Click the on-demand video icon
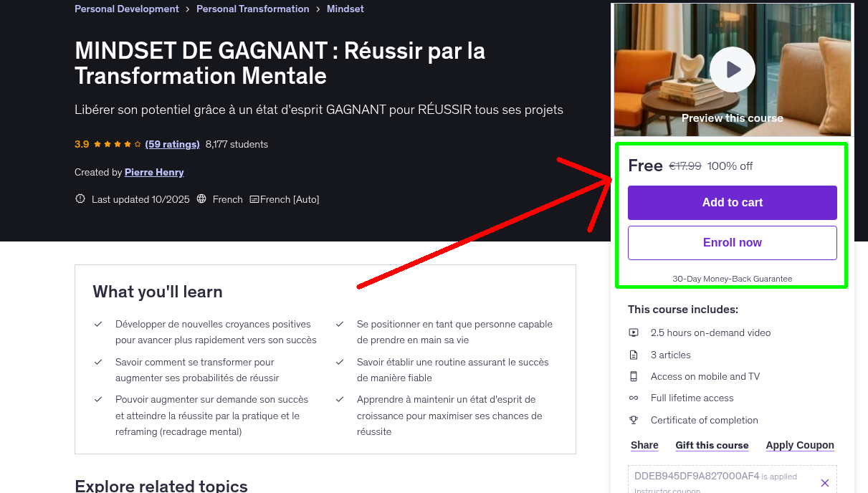The width and height of the screenshot is (868, 493). (x=634, y=332)
